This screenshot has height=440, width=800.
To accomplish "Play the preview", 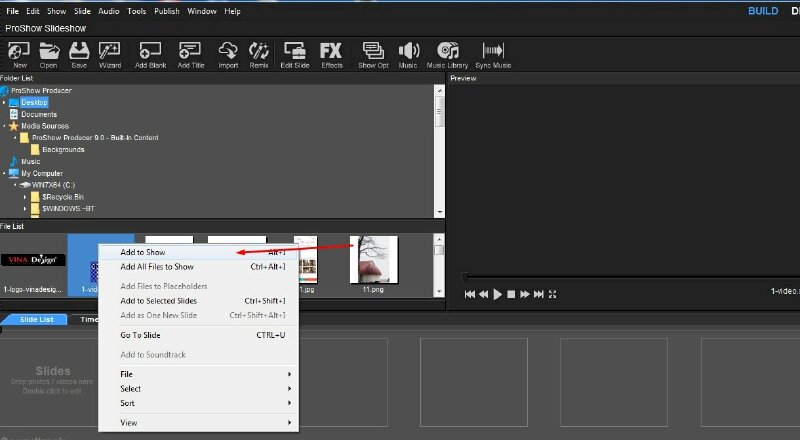I will click(497, 294).
